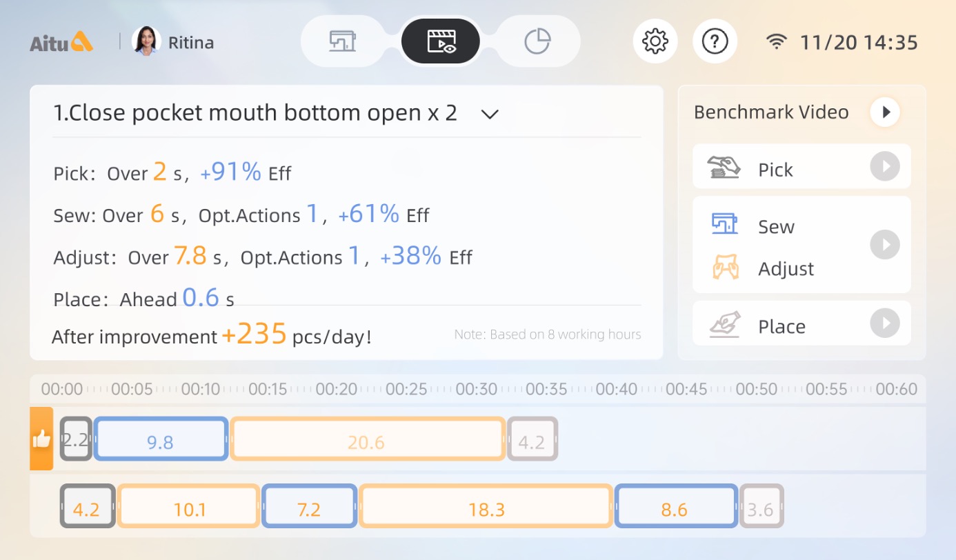This screenshot has height=560, width=956.
Task: Click the Wi-Fi status icon
Action: (x=777, y=42)
